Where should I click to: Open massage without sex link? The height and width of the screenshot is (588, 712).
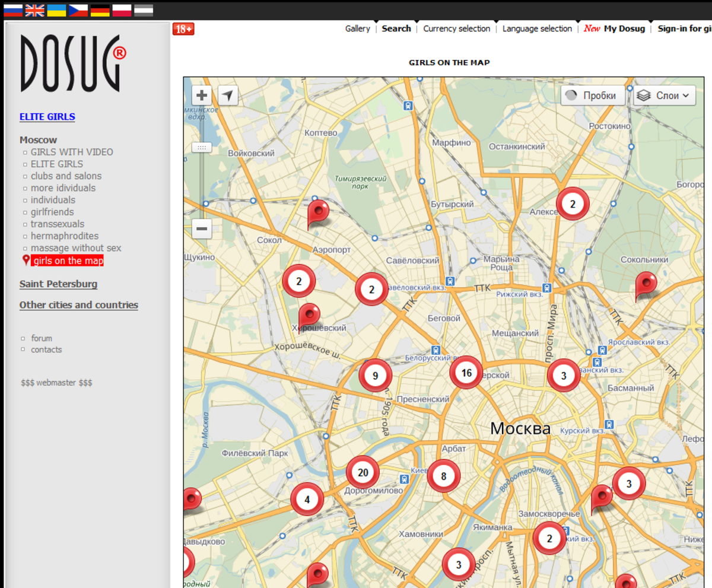[x=76, y=248]
